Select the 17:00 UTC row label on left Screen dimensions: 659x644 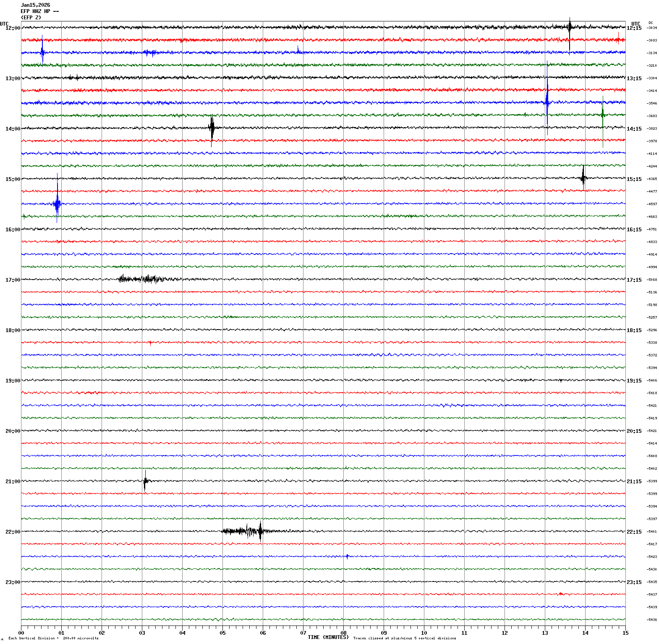tap(13, 280)
